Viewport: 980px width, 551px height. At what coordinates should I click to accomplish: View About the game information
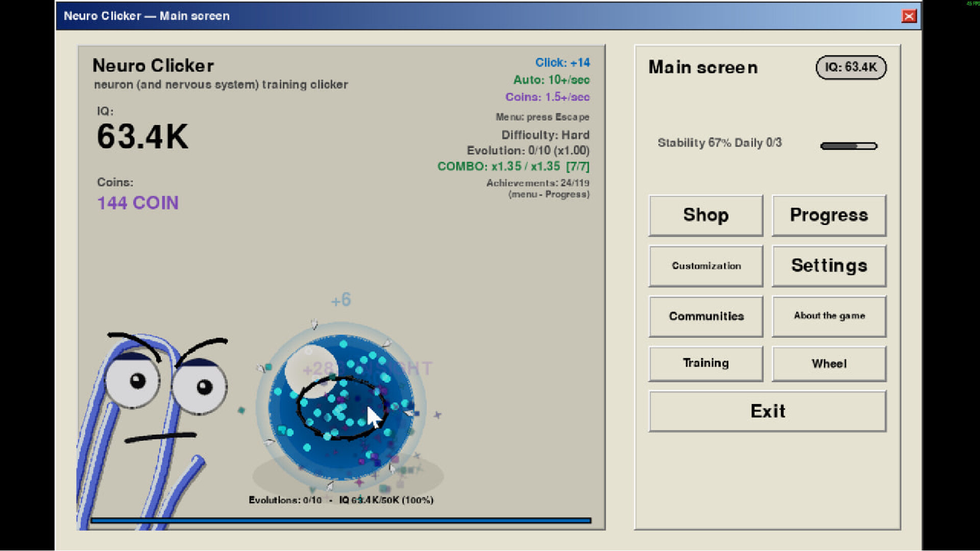click(829, 316)
